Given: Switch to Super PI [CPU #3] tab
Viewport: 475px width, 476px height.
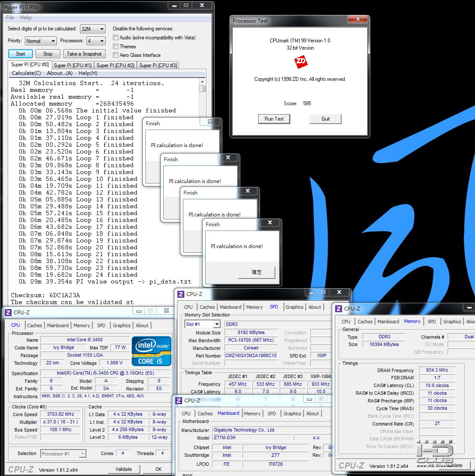Looking at the screenshot, I should (158, 65).
